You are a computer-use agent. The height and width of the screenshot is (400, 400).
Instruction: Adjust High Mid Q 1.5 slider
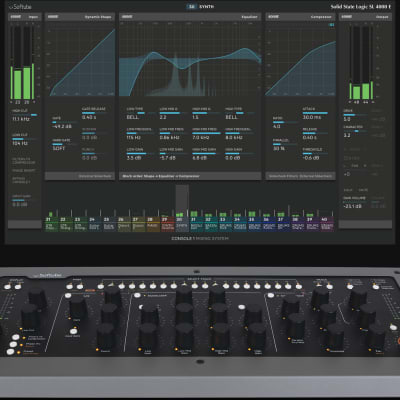(x=206, y=113)
